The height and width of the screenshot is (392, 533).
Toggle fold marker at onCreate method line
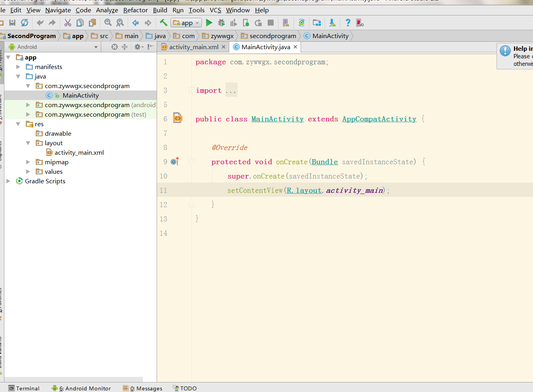click(192, 162)
